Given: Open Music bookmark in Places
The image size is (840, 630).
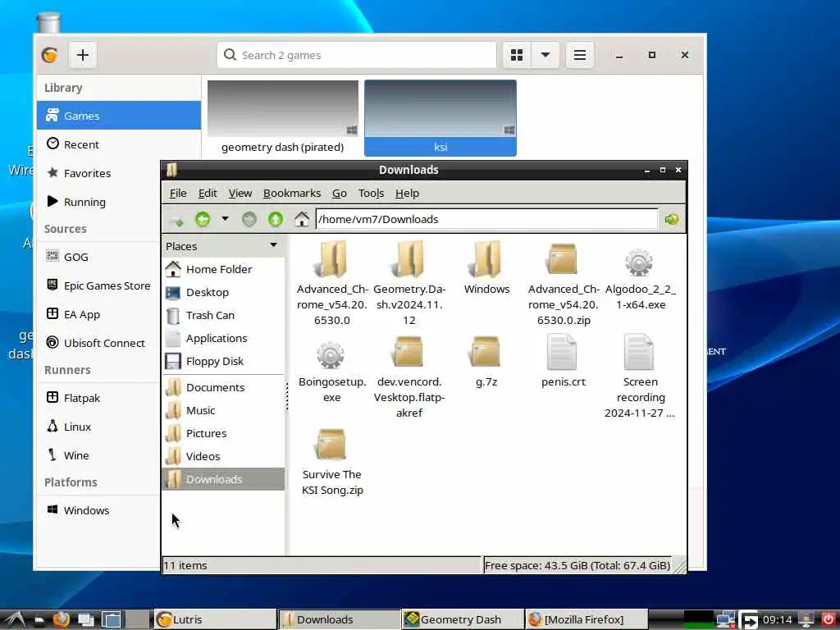Looking at the screenshot, I should [223, 410].
